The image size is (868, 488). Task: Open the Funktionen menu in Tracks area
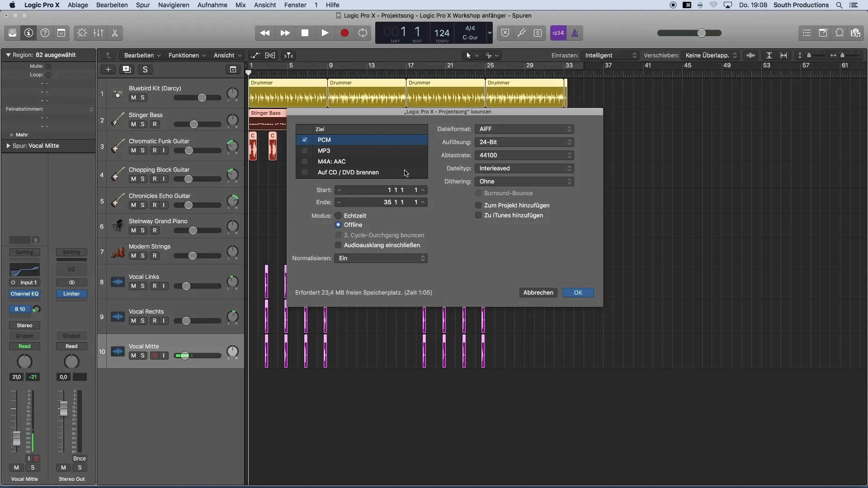pyautogui.click(x=187, y=55)
